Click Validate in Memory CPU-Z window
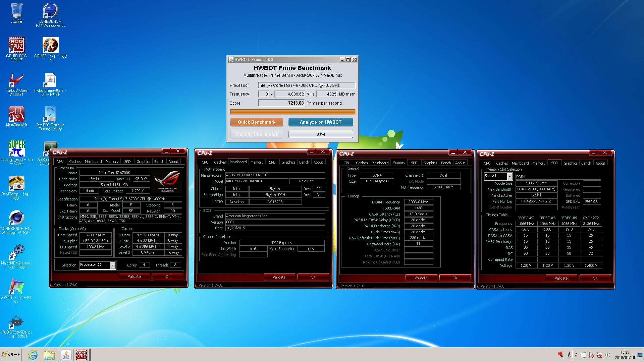644x362 pixels. (x=421, y=278)
